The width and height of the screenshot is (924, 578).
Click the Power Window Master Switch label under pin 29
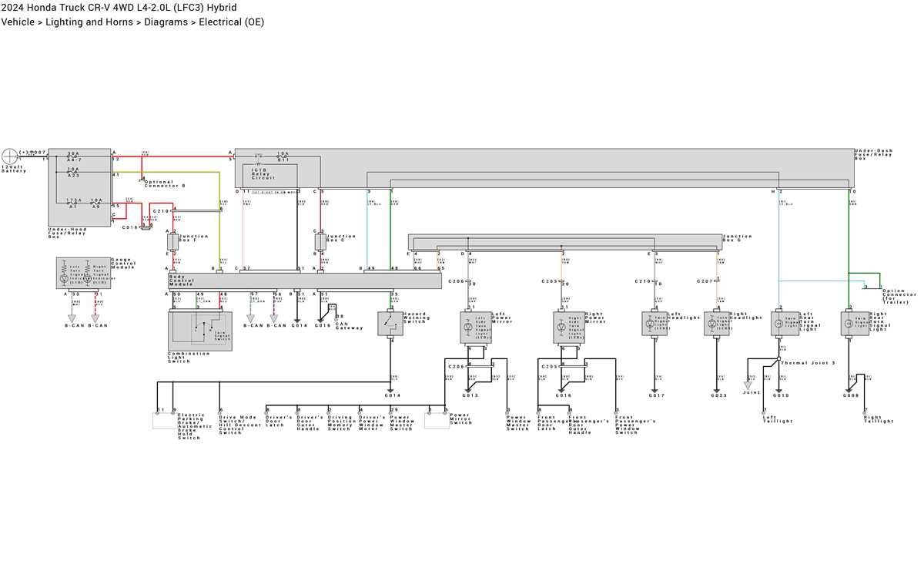tap(401, 423)
